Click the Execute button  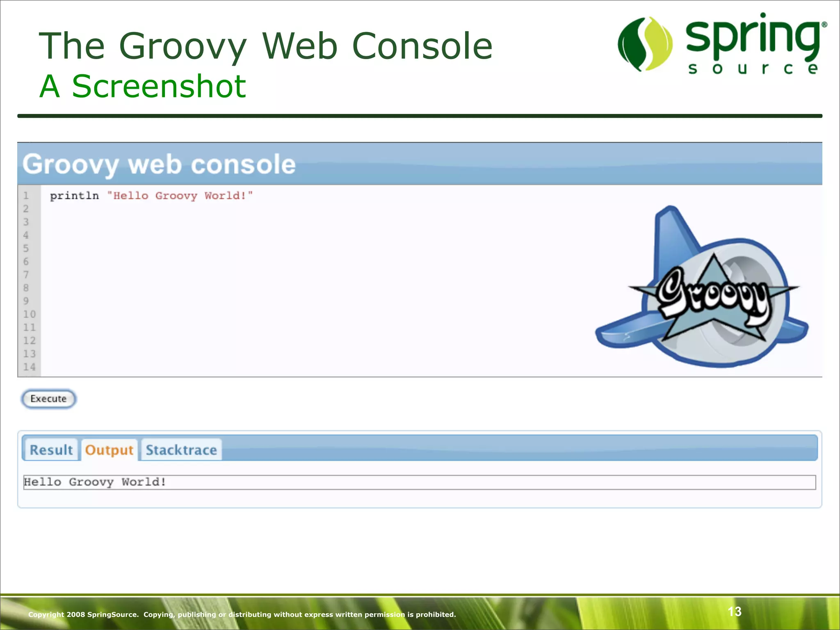coord(48,399)
